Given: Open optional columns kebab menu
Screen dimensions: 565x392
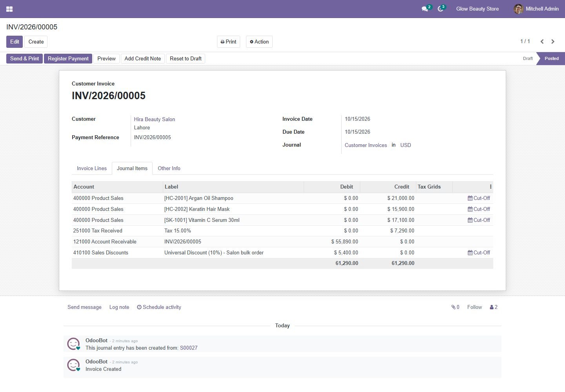Looking at the screenshot, I should point(490,187).
